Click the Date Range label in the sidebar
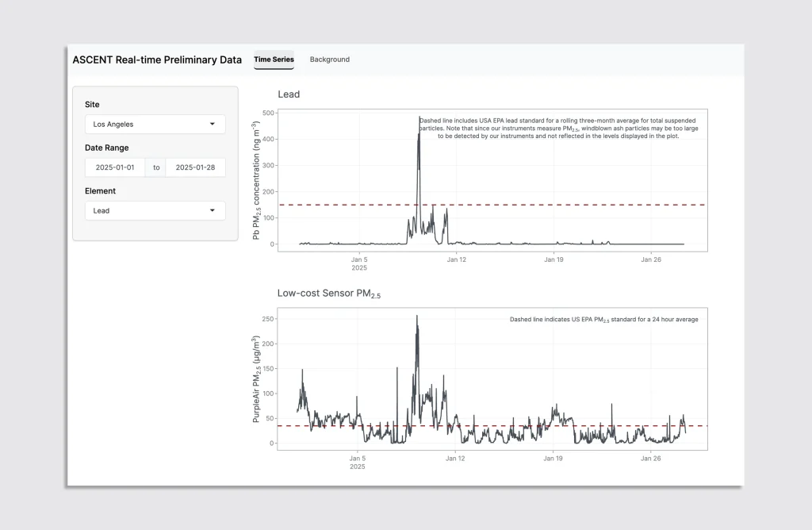The image size is (812, 530). click(x=106, y=148)
